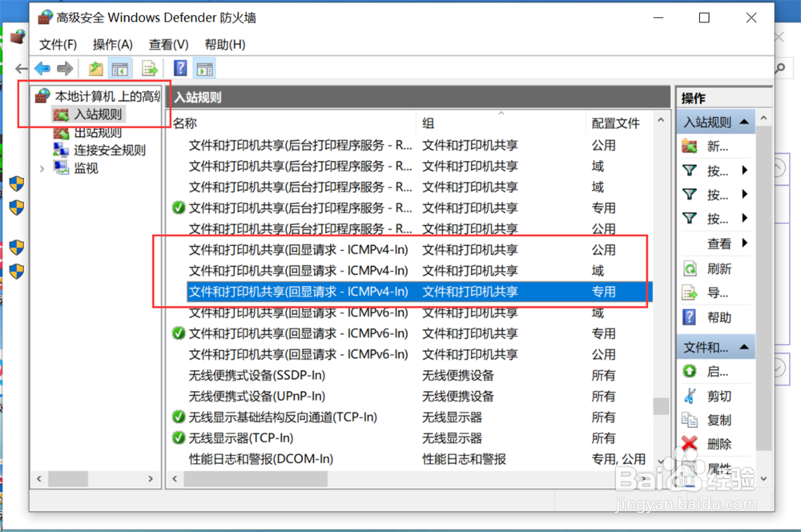
Task: Click the 导... export list icon in actions
Action: pyautogui.click(x=689, y=292)
